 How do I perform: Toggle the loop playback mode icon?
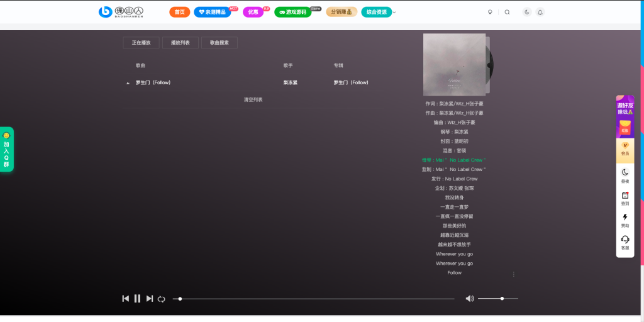tap(162, 299)
